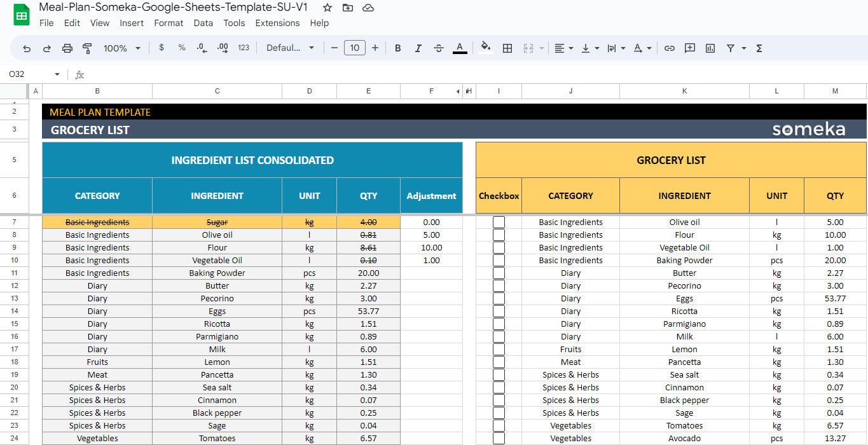Viewport: 868px width, 445px height.
Task: Decrease font size minus button
Action: coord(334,48)
